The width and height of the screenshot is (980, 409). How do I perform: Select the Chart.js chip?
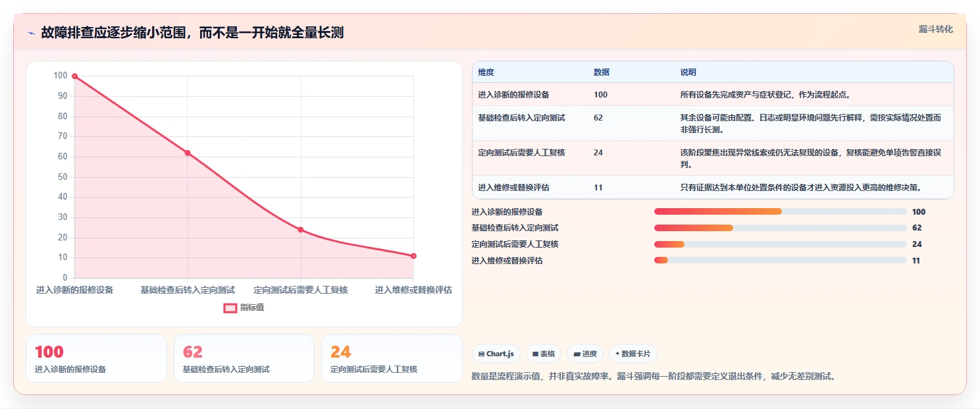coord(496,354)
